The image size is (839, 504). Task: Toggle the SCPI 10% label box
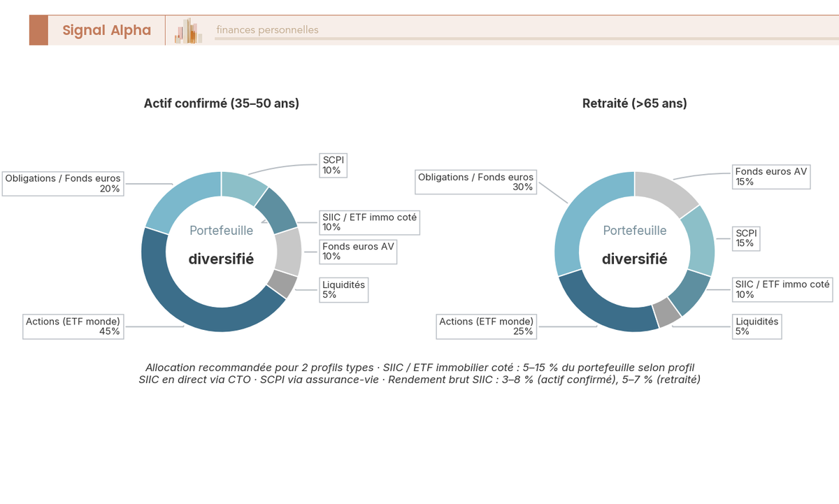(333, 165)
